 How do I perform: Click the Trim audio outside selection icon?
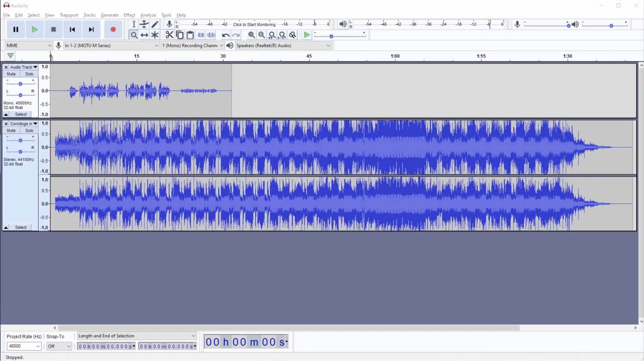pyautogui.click(x=201, y=35)
